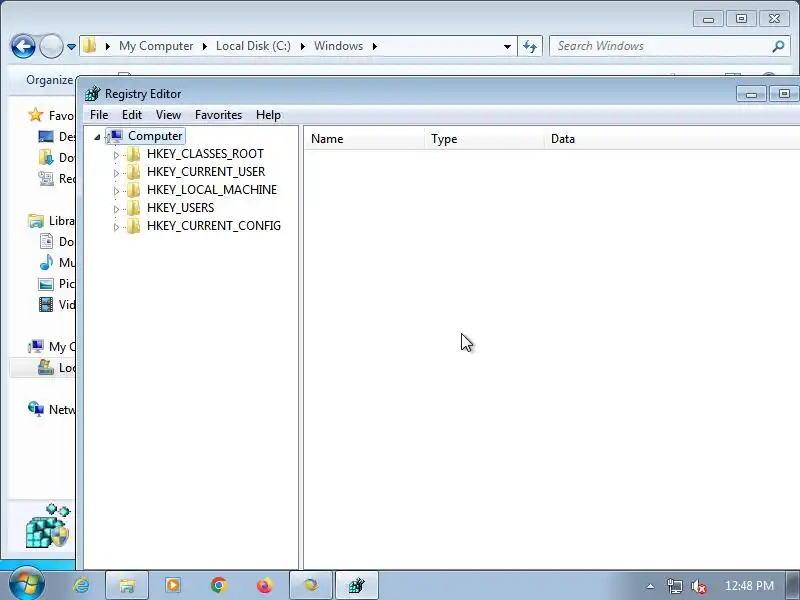Open the File menu in Registry Editor

[x=99, y=115]
